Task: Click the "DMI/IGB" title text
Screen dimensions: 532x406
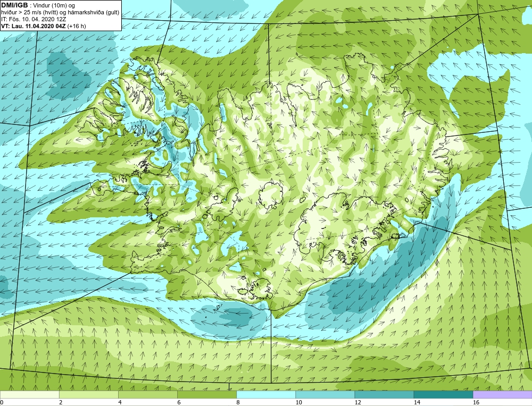Action: pyautogui.click(x=14, y=5)
